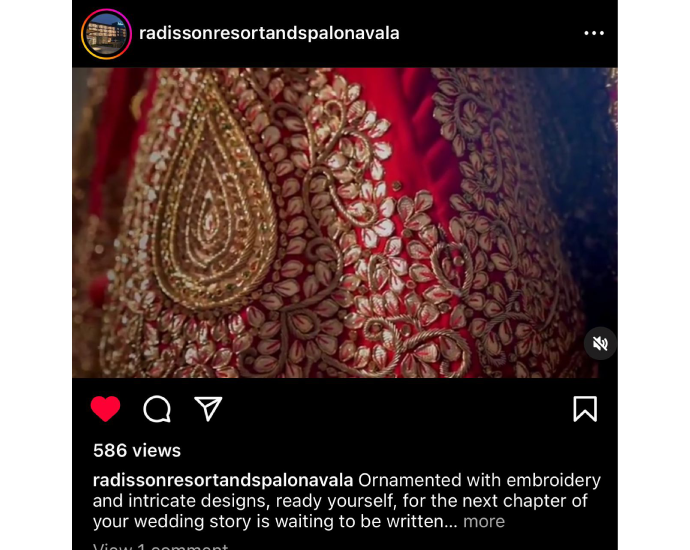View the story from the profile avatar ring
The height and width of the screenshot is (550, 690).
(106, 34)
